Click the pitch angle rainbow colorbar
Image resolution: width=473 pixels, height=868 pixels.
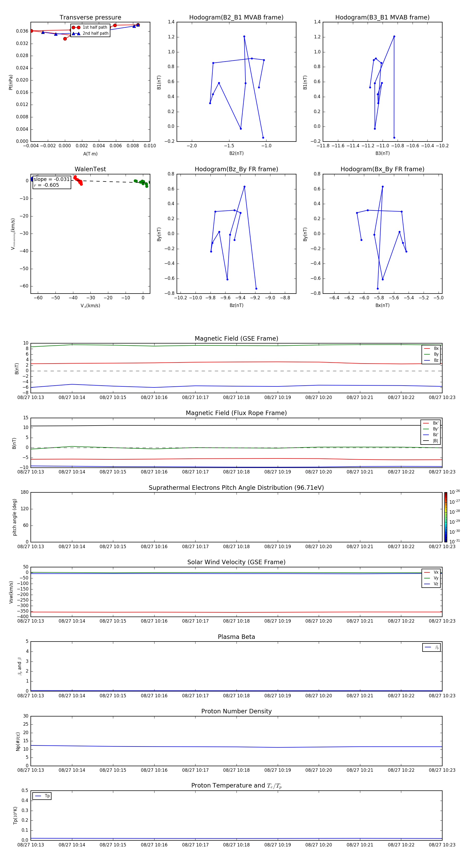(x=446, y=517)
